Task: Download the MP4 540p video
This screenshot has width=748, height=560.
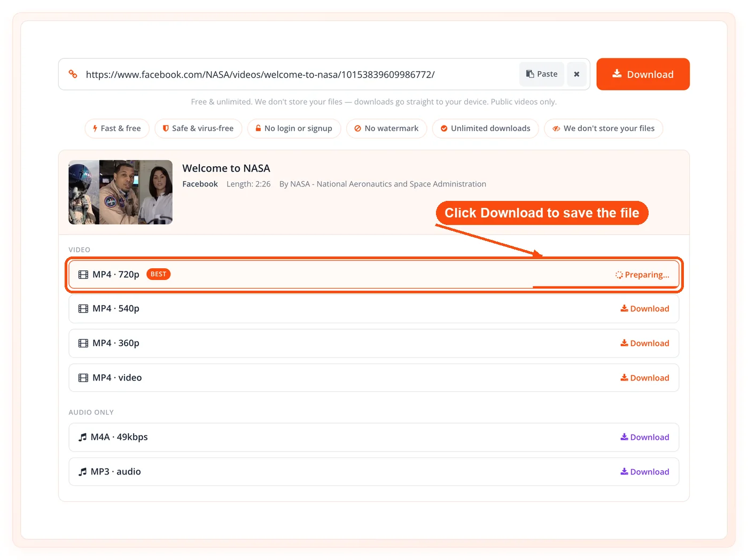Action: point(644,309)
